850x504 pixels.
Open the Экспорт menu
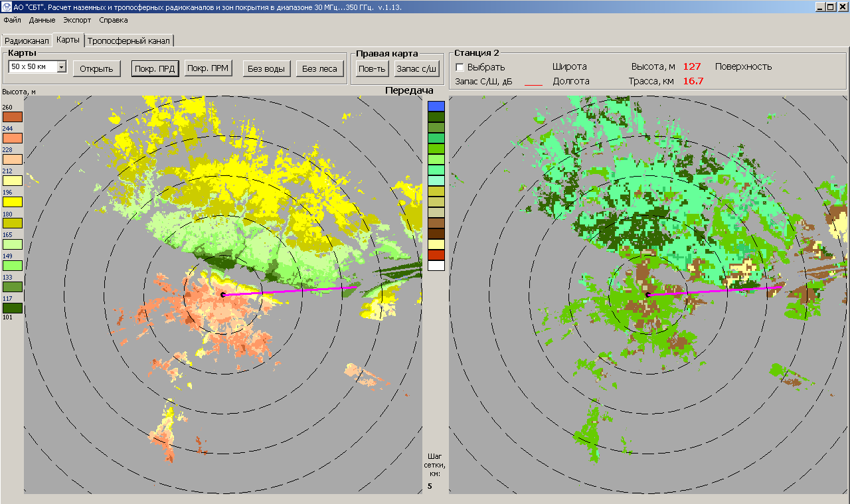[77, 20]
